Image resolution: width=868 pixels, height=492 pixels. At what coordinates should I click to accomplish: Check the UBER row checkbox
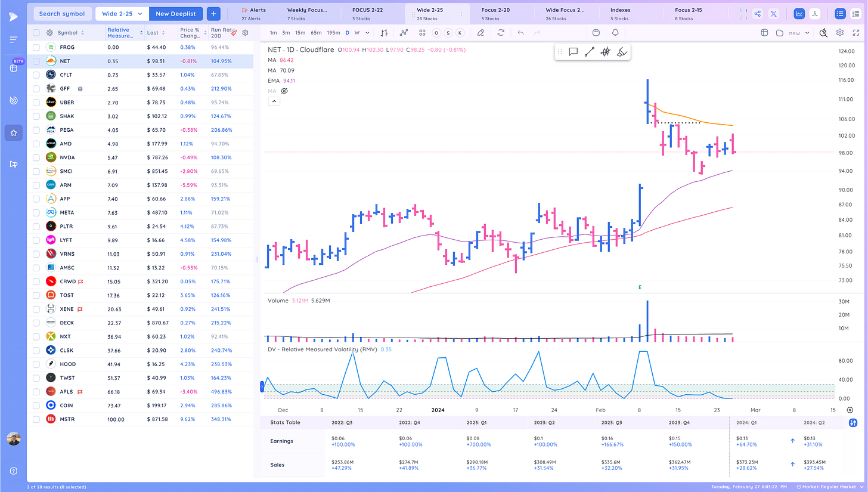[36, 103]
